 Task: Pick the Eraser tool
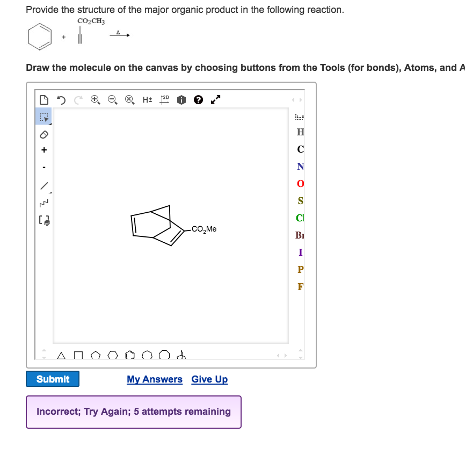click(44, 134)
